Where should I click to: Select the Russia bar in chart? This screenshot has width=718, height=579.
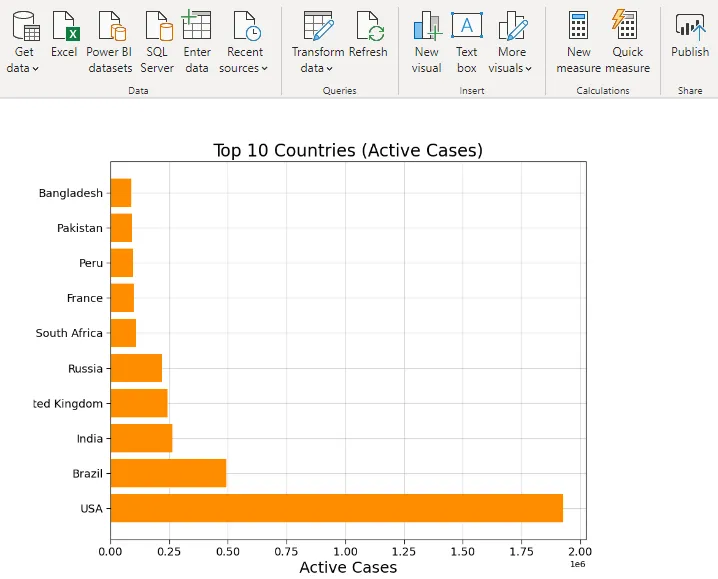pyautogui.click(x=136, y=368)
